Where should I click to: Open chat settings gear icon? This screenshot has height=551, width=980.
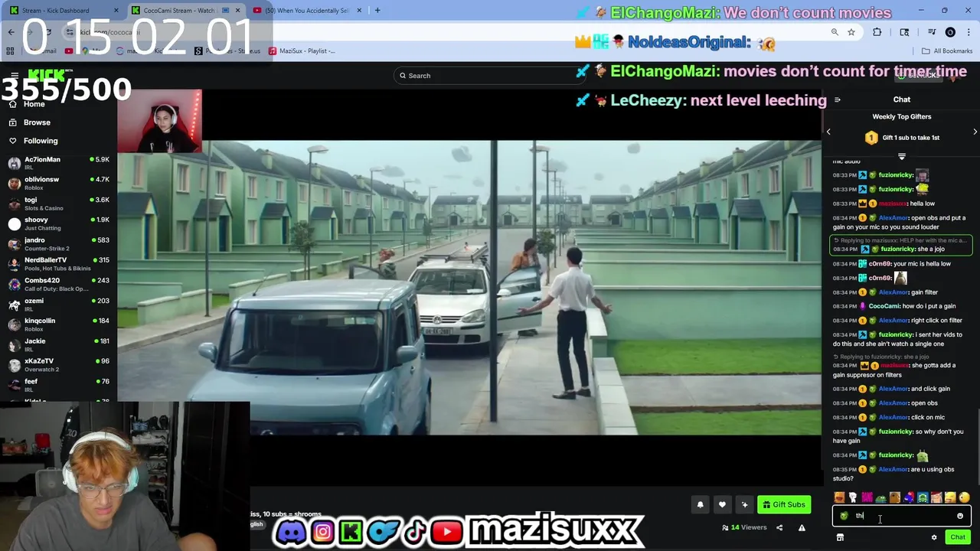click(x=934, y=537)
